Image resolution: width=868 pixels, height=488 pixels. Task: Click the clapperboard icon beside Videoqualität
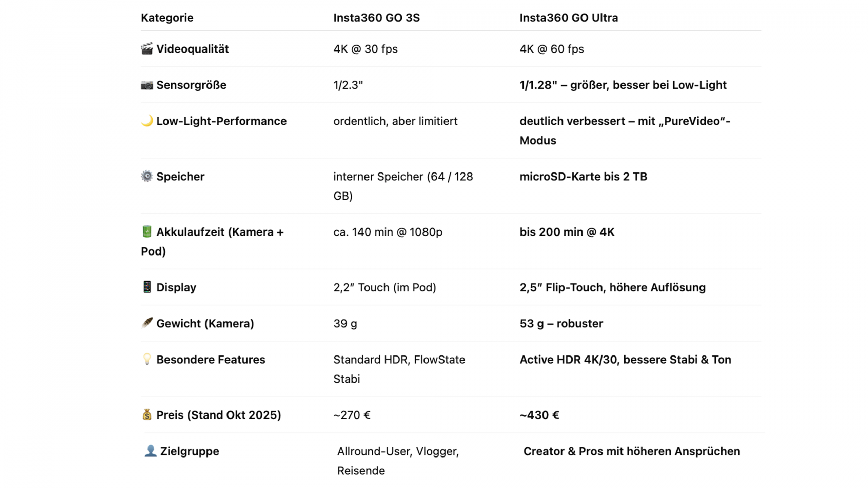click(x=146, y=49)
